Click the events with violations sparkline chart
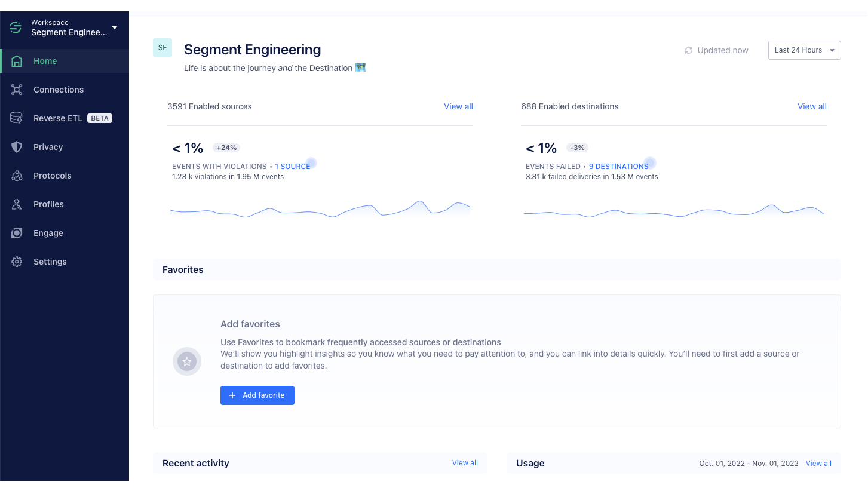 pyautogui.click(x=320, y=209)
